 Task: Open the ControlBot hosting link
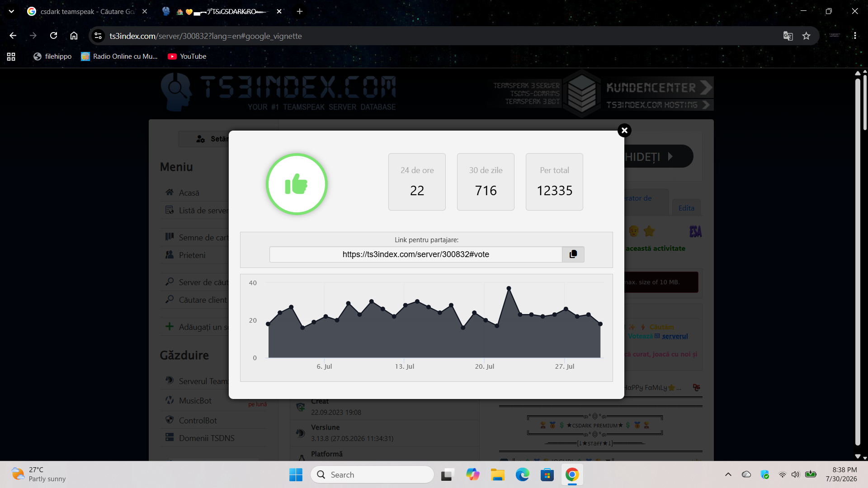[x=198, y=421]
